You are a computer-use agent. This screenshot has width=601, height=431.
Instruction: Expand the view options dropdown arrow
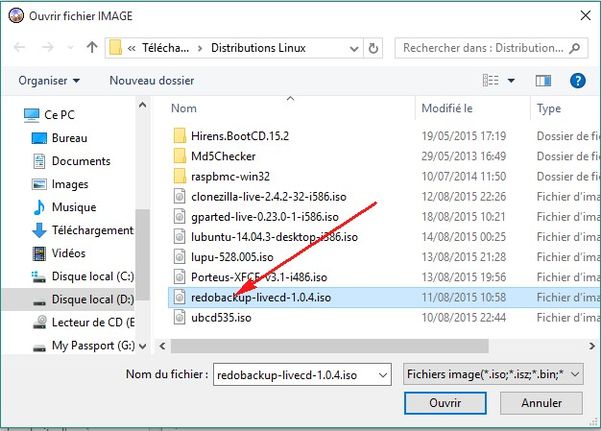click(511, 81)
